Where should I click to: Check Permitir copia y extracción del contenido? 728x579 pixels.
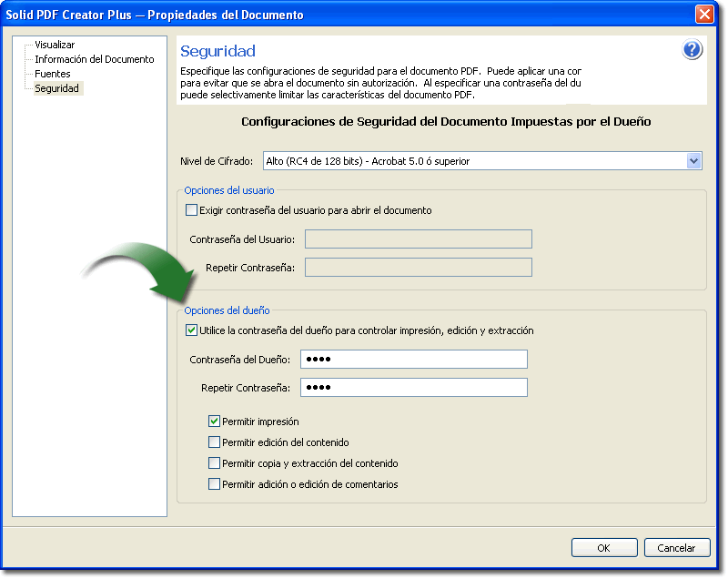point(214,462)
